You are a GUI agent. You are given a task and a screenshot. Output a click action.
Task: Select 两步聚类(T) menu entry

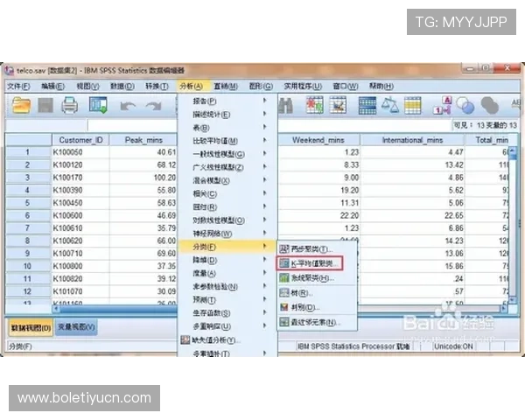pos(317,248)
